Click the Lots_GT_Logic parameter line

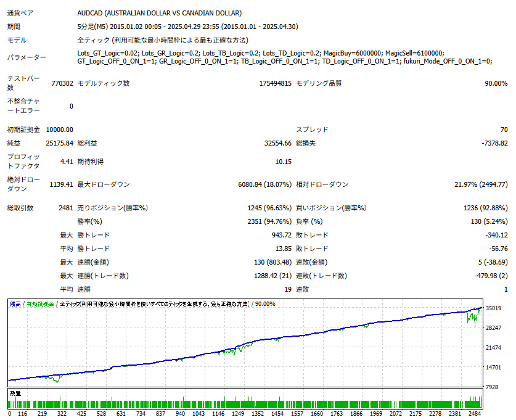click(x=261, y=53)
